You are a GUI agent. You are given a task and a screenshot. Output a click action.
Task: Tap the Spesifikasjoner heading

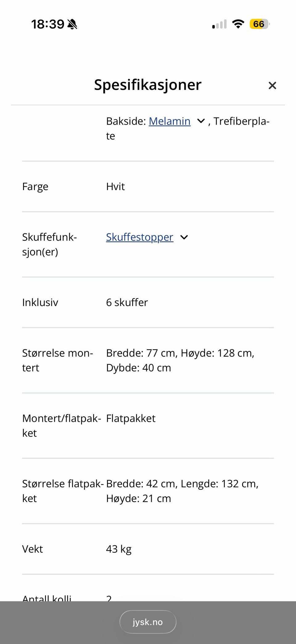[148, 85]
